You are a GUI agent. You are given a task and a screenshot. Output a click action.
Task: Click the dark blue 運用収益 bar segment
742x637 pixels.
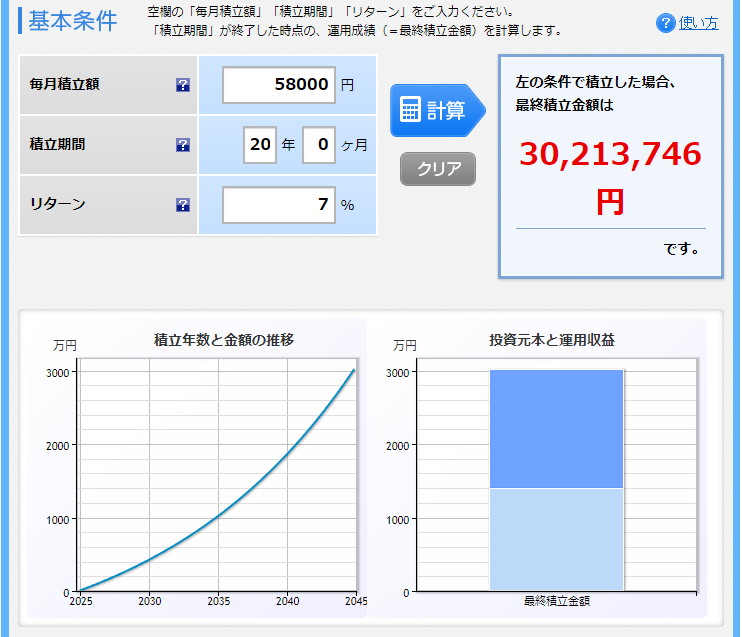point(556,429)
